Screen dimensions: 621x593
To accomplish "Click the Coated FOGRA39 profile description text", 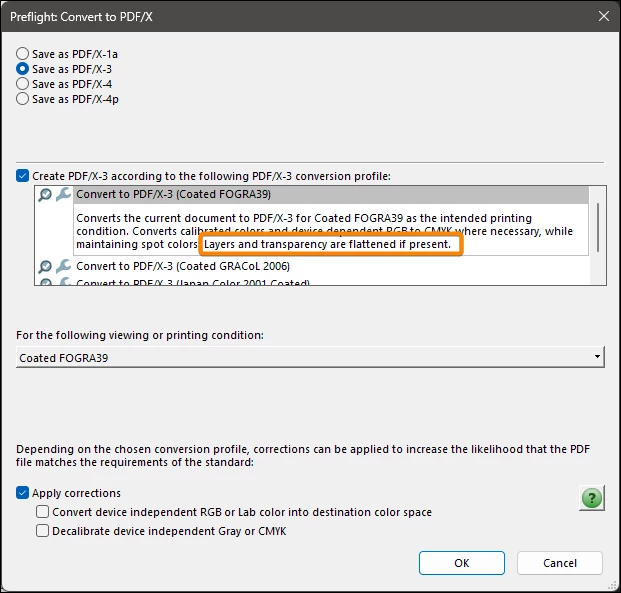I will (x=324, y=231).
